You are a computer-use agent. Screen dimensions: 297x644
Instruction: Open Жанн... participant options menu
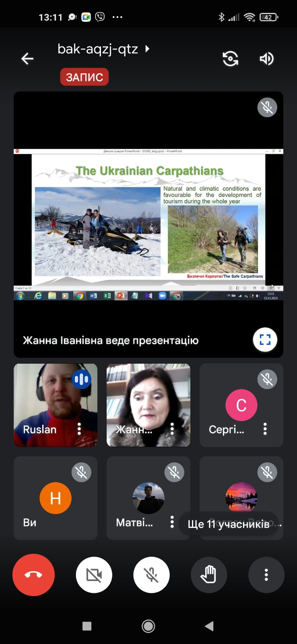tap(172, 429)
